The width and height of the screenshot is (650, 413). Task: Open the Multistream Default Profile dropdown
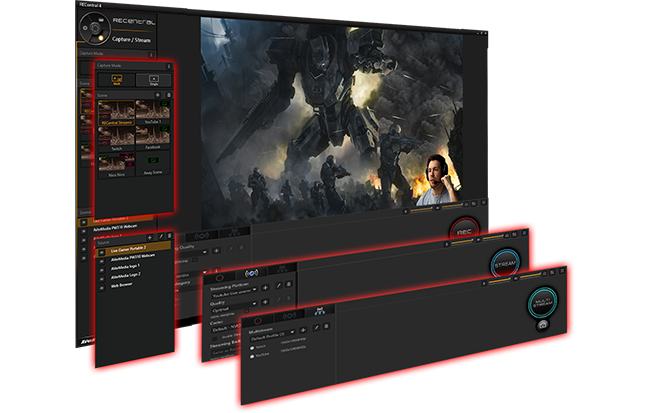[272, 335]
